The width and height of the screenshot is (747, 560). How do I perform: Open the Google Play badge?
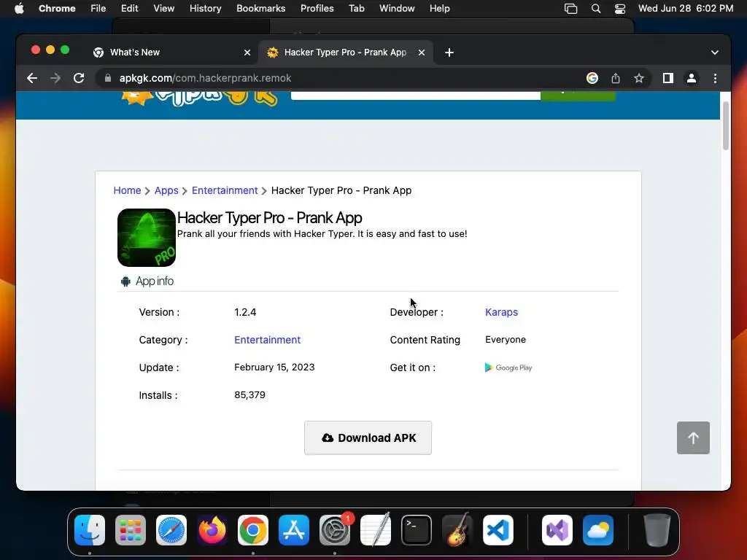(x=508, y=367)
